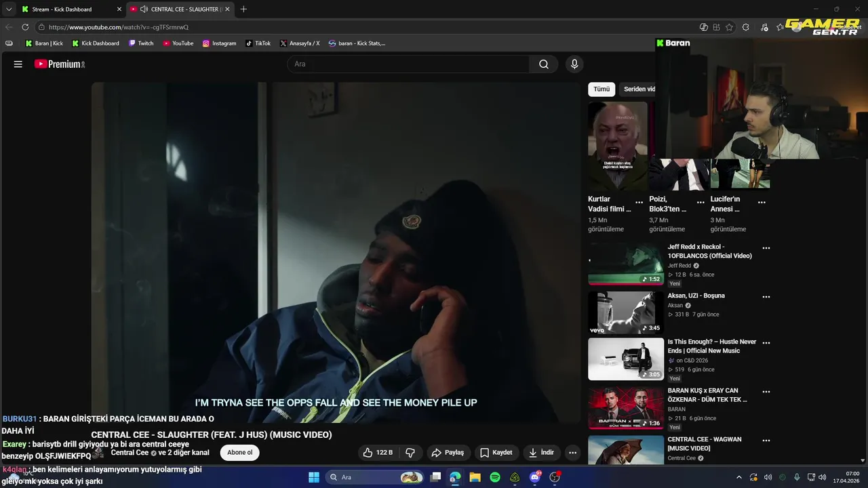This screenshot has width=868, height=488.
Task: Open Instagram bookmark
Action: (x=219, y=43)
